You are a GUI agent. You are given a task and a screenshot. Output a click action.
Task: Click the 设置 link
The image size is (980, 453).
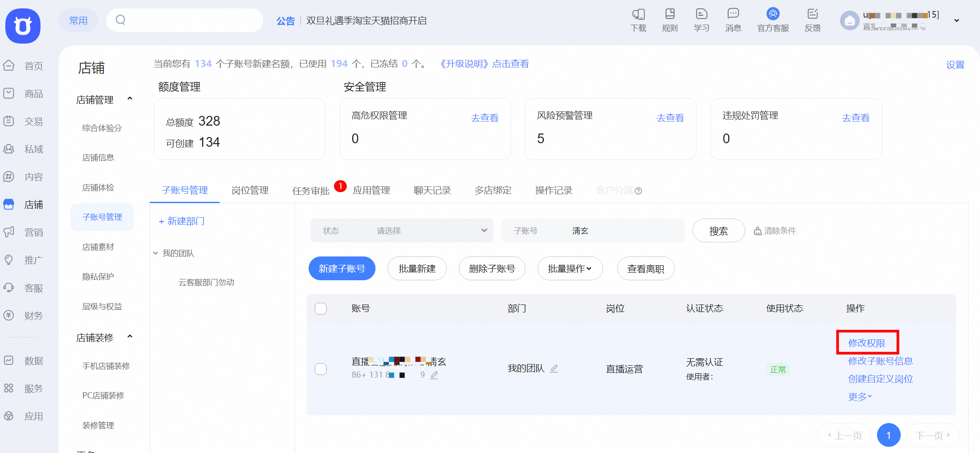coord(955,65)
